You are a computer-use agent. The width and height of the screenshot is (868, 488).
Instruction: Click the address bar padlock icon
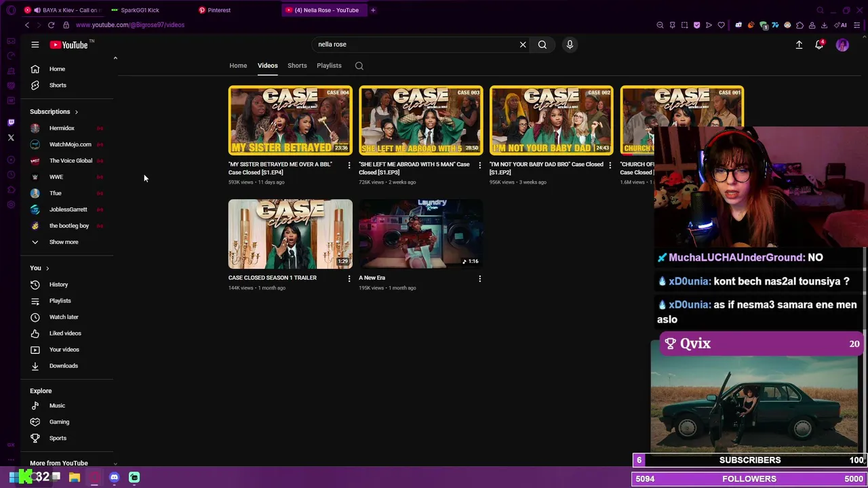66,25
